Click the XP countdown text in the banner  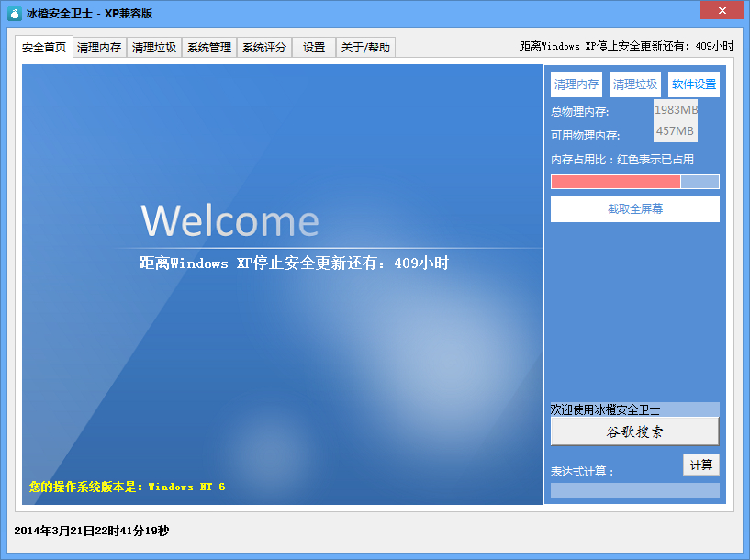294,263
